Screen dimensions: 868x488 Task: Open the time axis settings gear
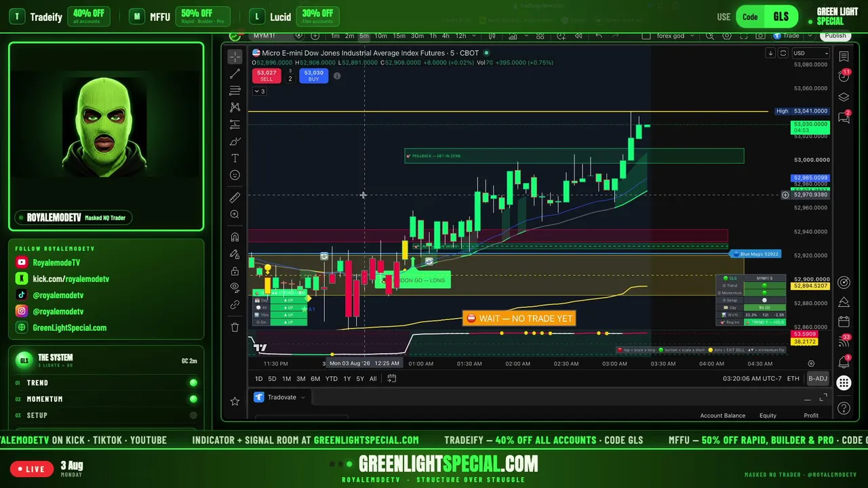coord(811,363)
